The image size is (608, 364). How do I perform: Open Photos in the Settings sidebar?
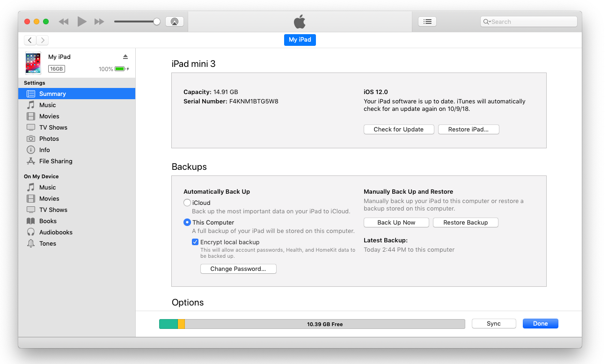point(49,138)
